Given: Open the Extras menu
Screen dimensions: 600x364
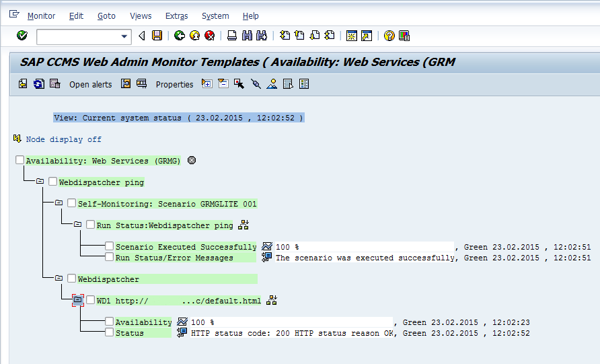Looking at the screenshot, I should click(176, 16).
